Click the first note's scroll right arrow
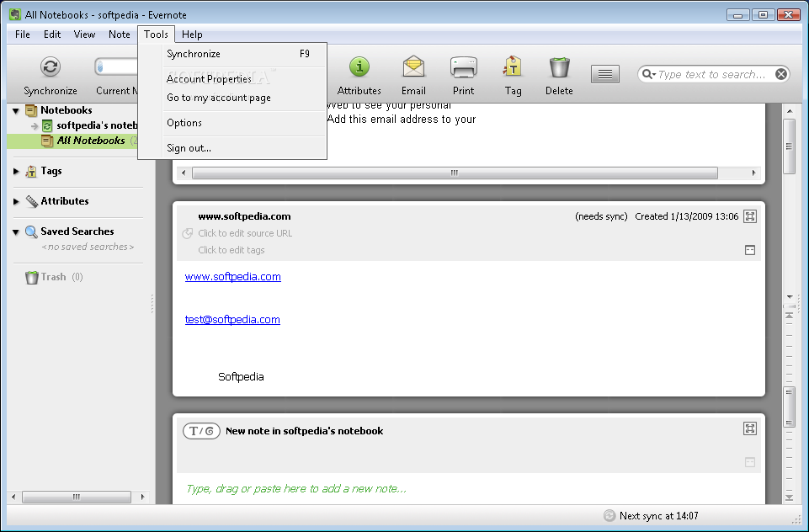The image size is (809, 532). point(753,173)
